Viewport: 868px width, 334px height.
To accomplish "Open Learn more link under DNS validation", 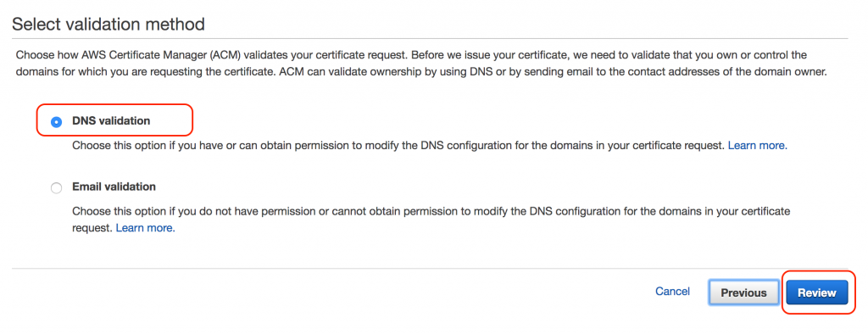I will click(x=757, y=146).
